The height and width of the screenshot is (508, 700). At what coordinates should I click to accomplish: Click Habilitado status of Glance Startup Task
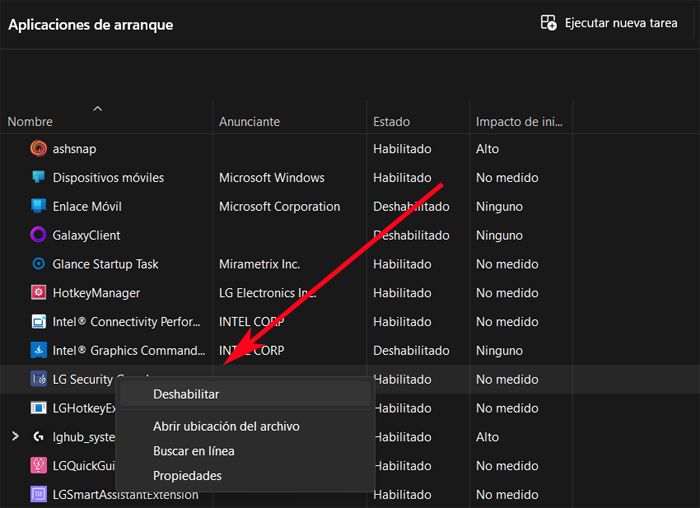(x=402, y=264)
